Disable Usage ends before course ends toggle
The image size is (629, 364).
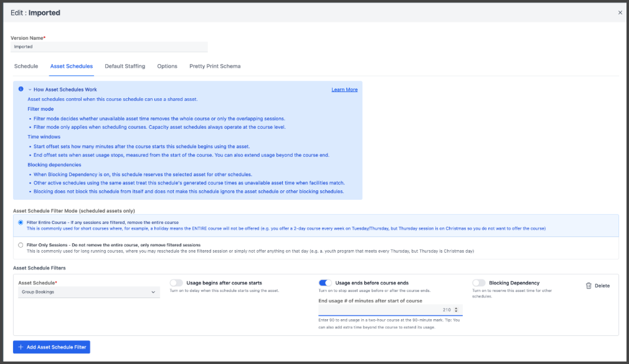[325, 283]
